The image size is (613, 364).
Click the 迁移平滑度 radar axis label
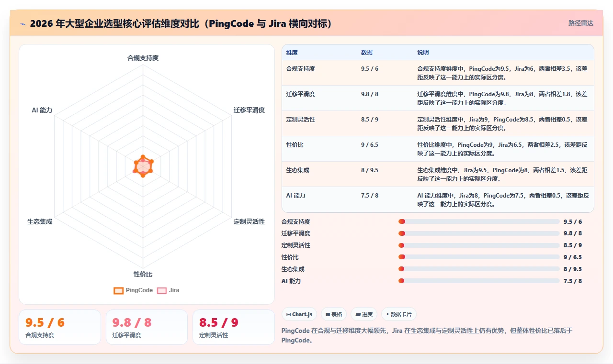click(249, 110)
